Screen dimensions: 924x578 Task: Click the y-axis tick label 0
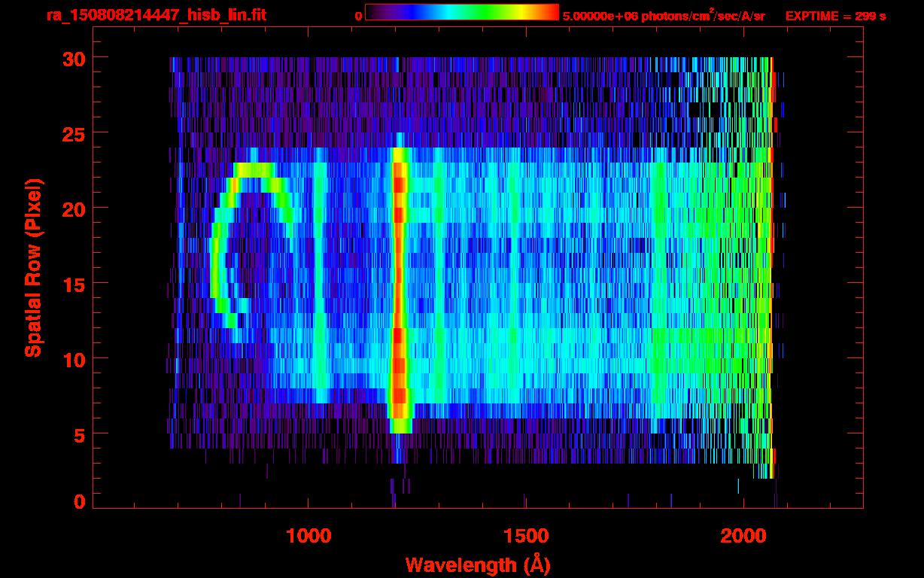(79, 501)
